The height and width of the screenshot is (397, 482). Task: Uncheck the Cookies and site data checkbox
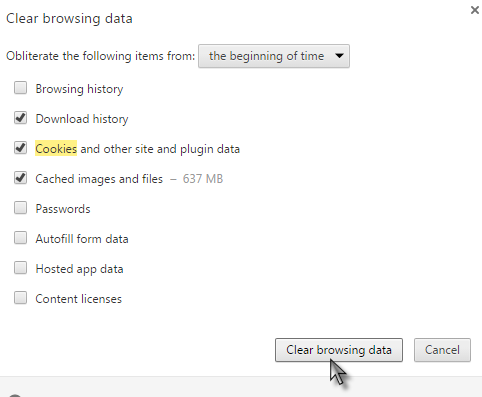pos(20,148)
